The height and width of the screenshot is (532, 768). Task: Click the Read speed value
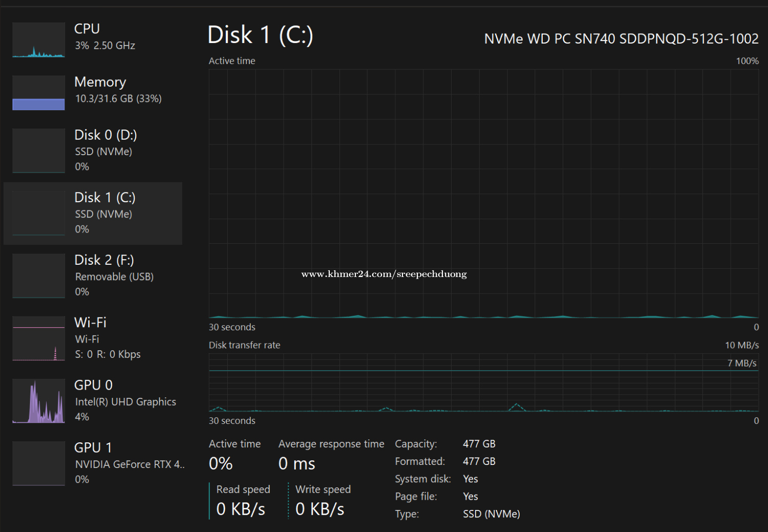tap(241, 509)
